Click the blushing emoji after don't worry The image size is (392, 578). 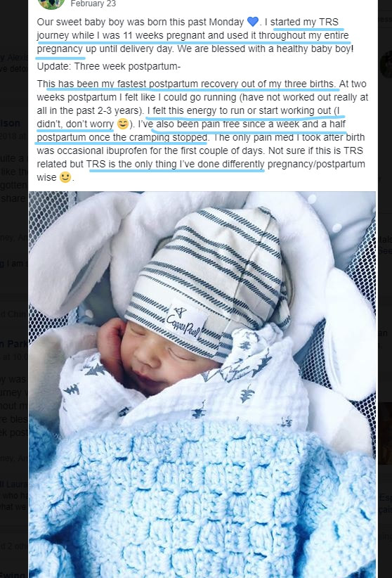[123, 124]
